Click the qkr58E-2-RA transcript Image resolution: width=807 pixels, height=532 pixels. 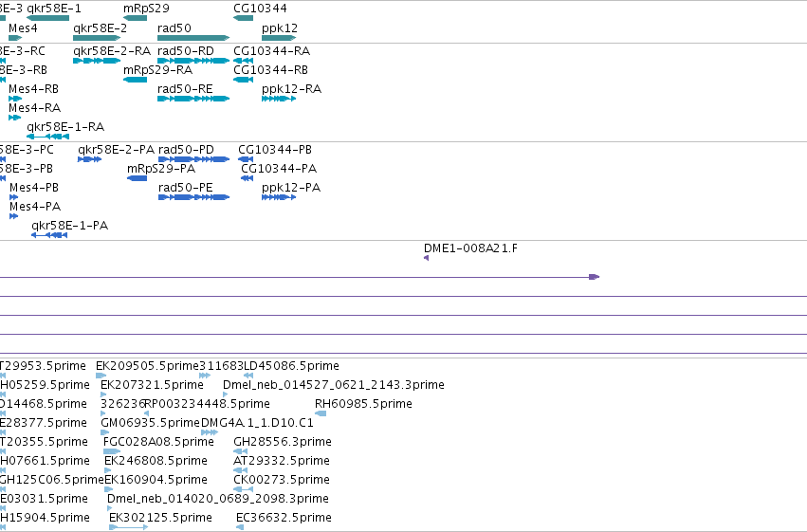click(x=97, y=61)
